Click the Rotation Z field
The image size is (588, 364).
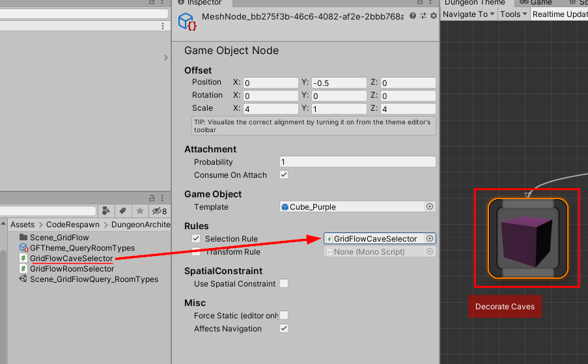pos(408,96)
